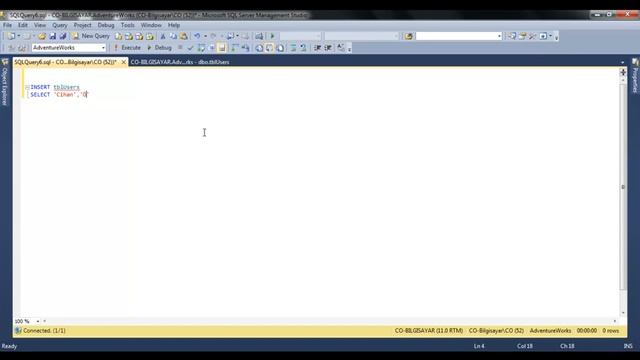The height and width of the screenshot is (360, 640).
Task: Click the Connect icon in SQL toolbar
Action: tap(11, 48)
